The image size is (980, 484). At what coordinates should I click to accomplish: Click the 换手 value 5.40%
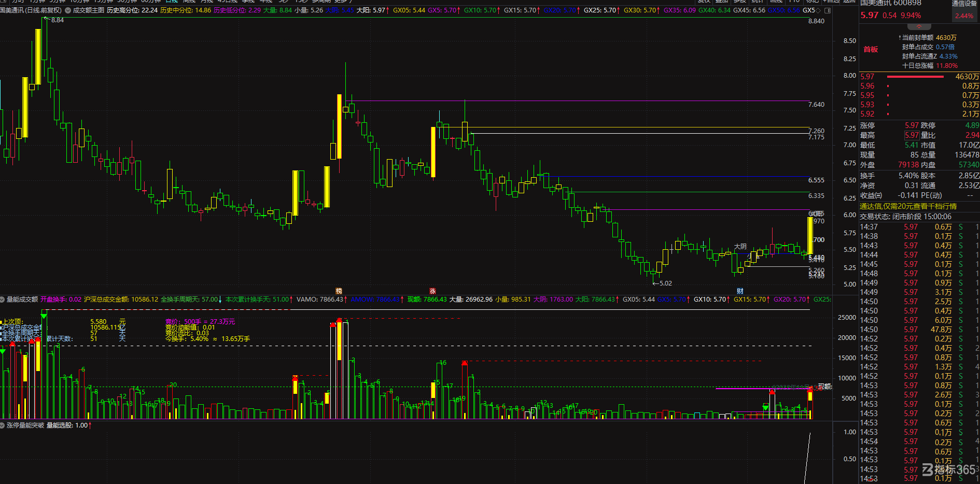coord(908,176)
